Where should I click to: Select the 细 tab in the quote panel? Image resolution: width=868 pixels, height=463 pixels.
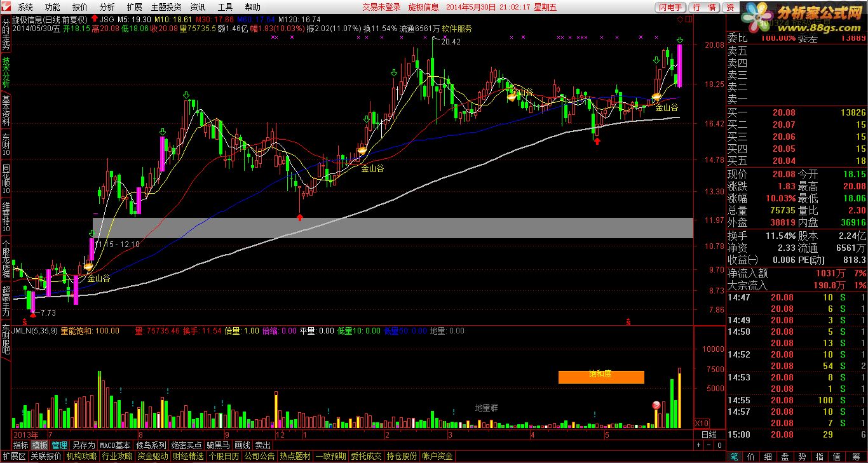tap(768, 456)
